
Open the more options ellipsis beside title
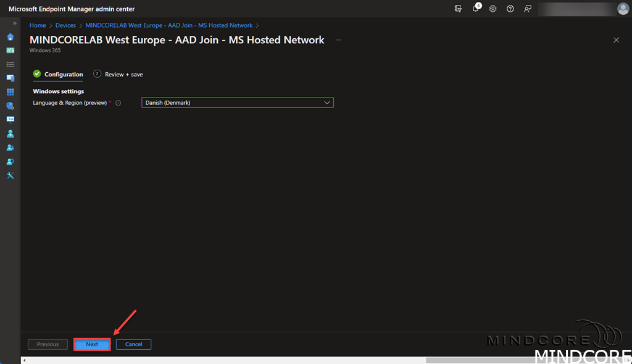pos(338,40)
